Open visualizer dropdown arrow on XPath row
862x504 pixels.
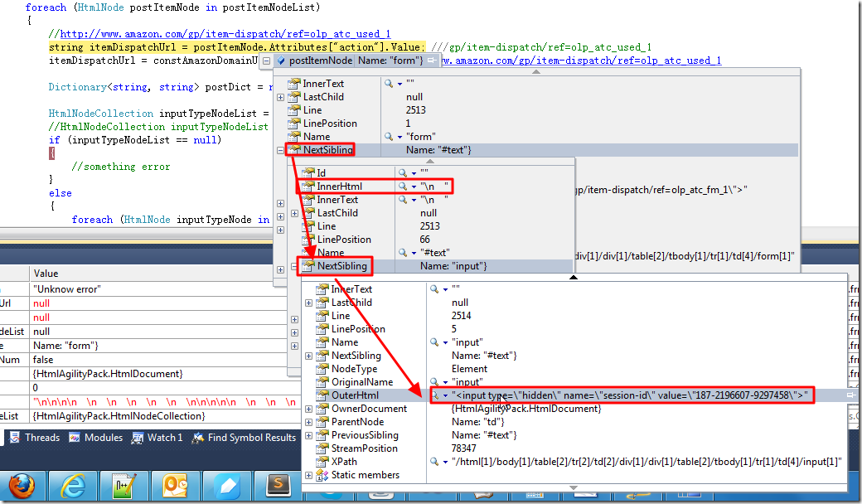tap(445, 463)
